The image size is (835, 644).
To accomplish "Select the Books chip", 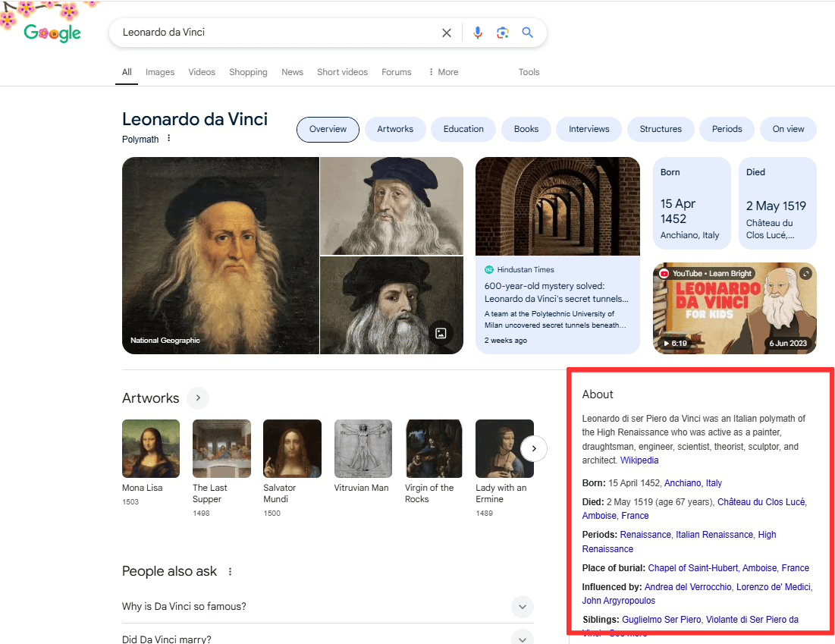I will (526, 130).
